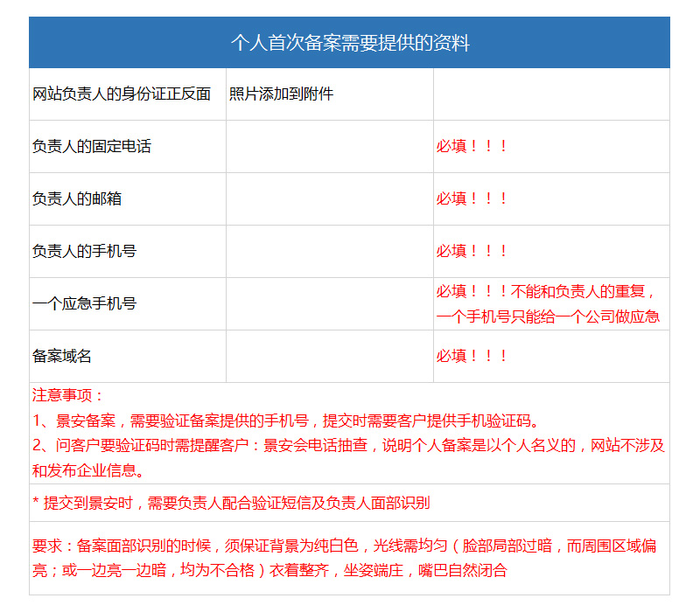Viewport: 700px width, 612px height.
Task: Click the blank value cell for '负责人的手机号'
Action: 330,252
